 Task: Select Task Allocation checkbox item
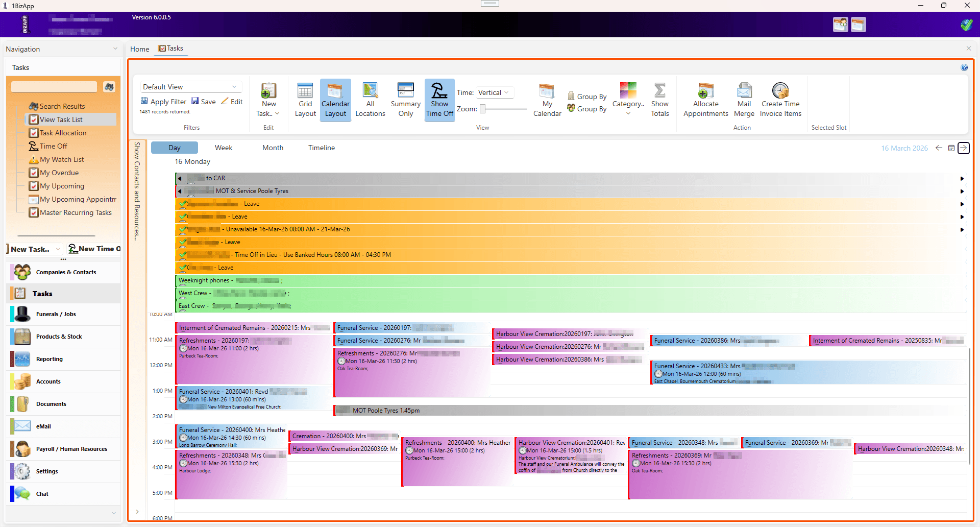coord(63,133)
